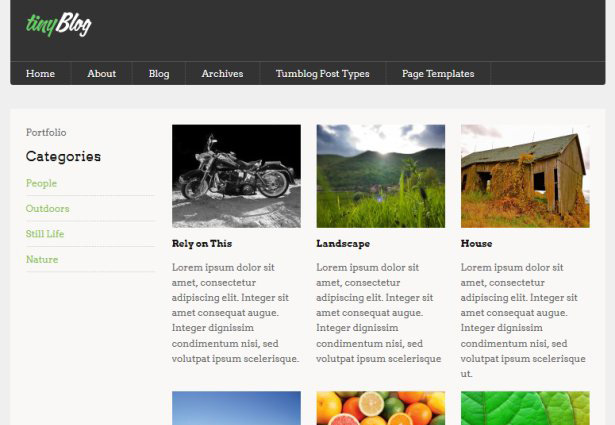Image resolution: width=615 pixels, height=425 pixels.
Task: Open the Landscape post title
Action: [x=343, y=243]
